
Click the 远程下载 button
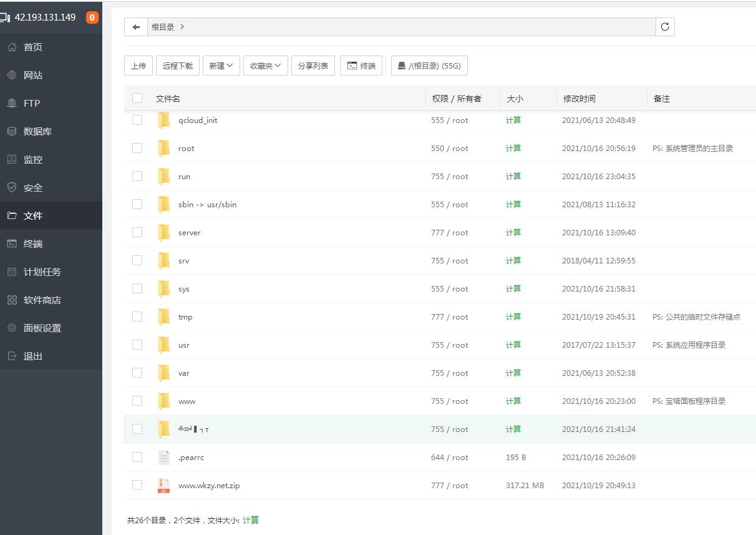[178, 66]
